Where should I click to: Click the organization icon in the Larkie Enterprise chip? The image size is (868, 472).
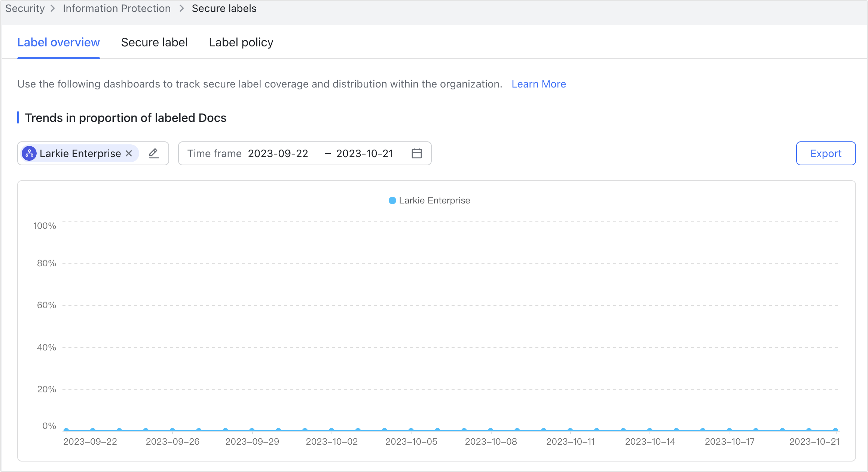coord(29,153)
